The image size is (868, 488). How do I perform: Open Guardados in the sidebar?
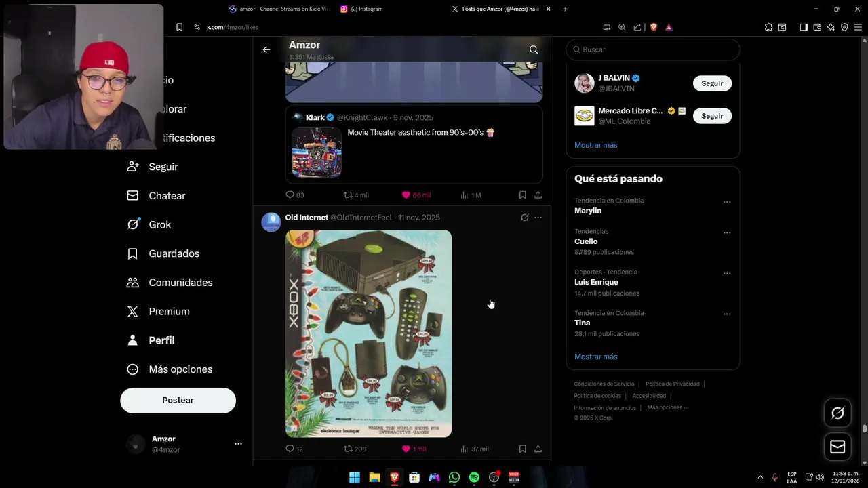click(x=163, y=253)
